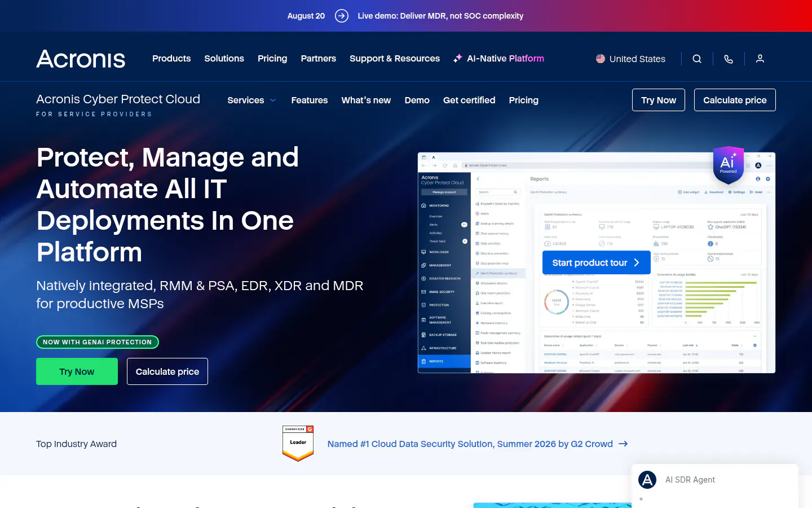
Task: Open the AI SDR Agent chat widget
Action: (715, 485)
